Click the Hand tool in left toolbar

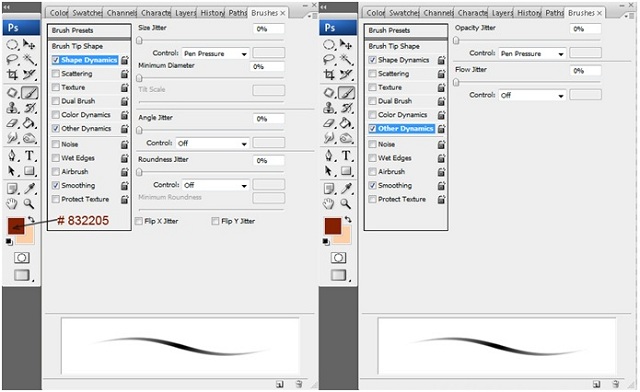click(x=12, y=203)
